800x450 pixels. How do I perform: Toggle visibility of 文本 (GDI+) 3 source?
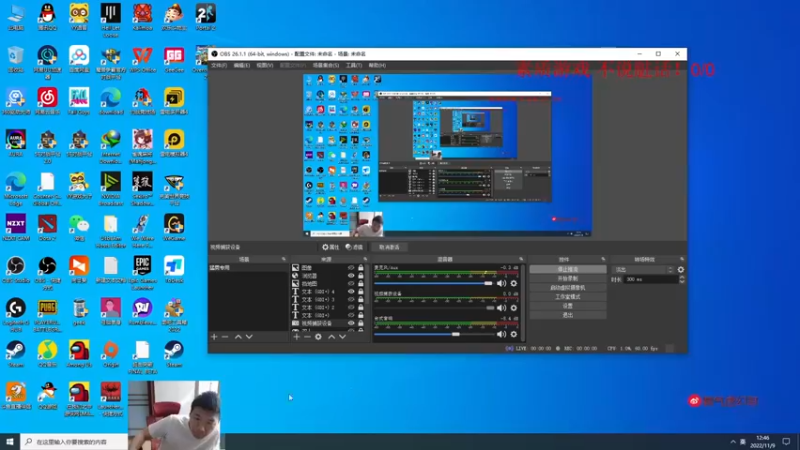[351, 299]
